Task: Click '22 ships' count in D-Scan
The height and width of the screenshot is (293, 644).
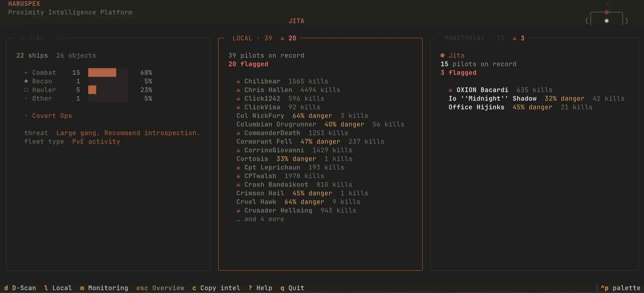Action: click(x=32, y=55)
